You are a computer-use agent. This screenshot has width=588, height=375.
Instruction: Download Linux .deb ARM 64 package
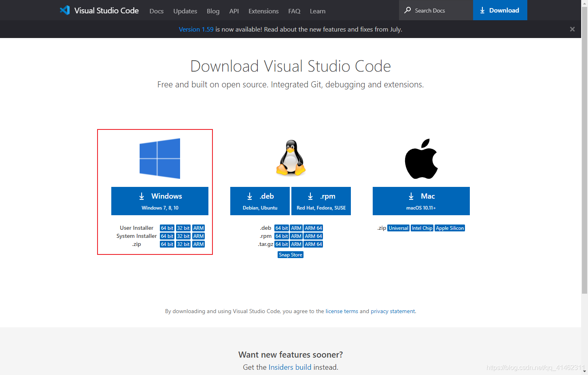(x=314, y=228)
